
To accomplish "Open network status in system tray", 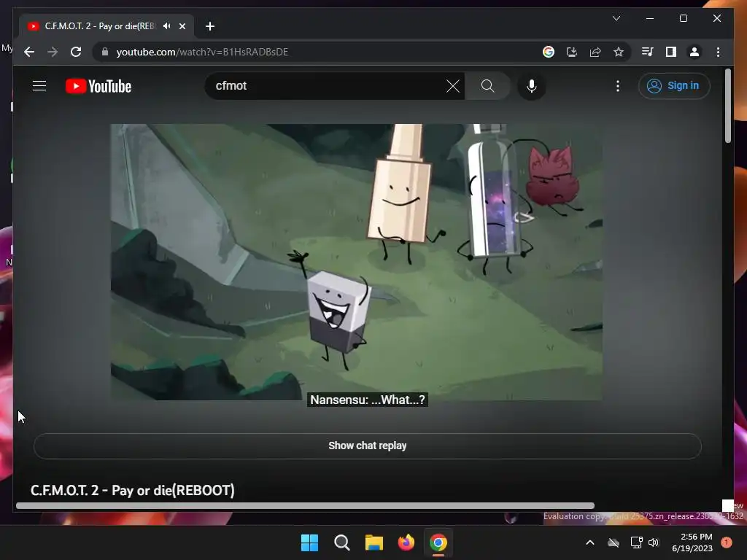I will click(636, 542).
